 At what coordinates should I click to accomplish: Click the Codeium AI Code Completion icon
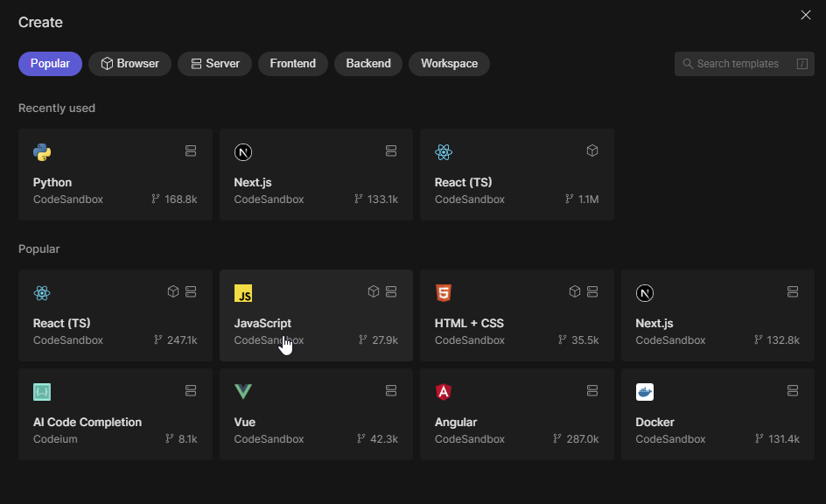pos(42,392)
